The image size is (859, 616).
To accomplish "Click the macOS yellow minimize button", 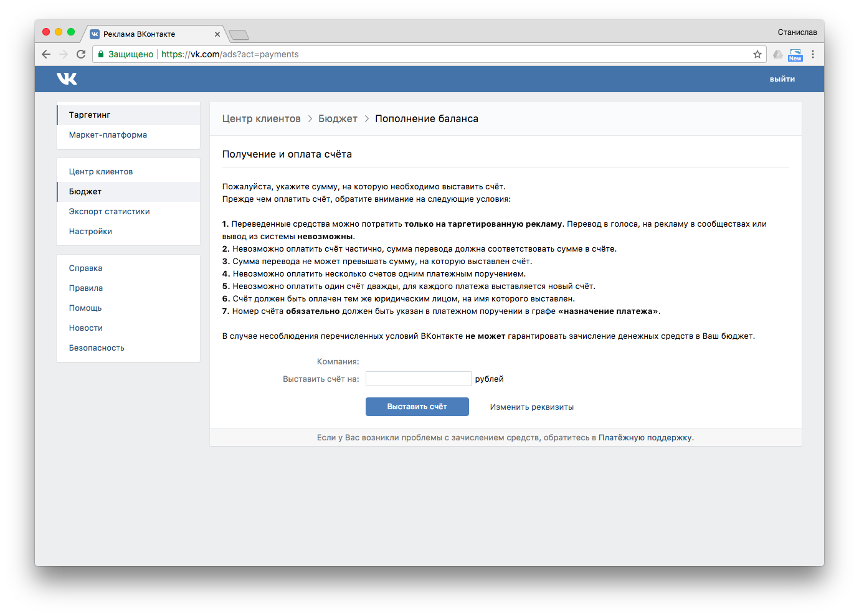I will pyautogui.click(x=59, y=32).
